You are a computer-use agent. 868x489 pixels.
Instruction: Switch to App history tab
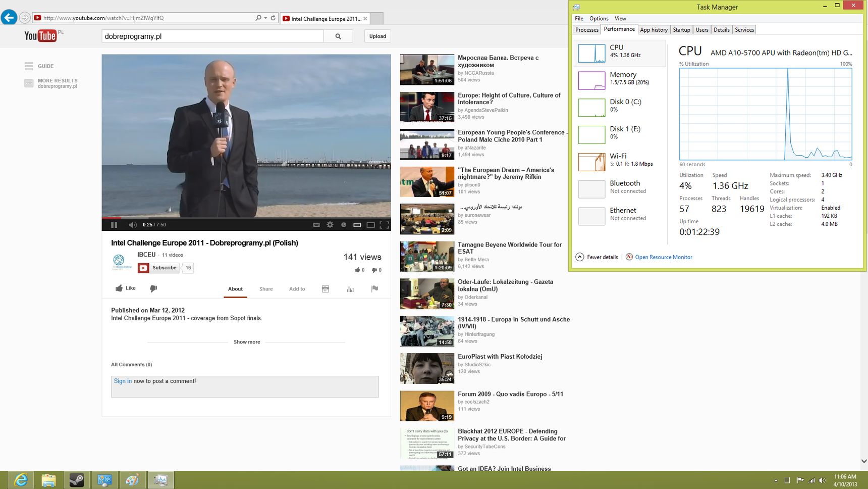654,30
